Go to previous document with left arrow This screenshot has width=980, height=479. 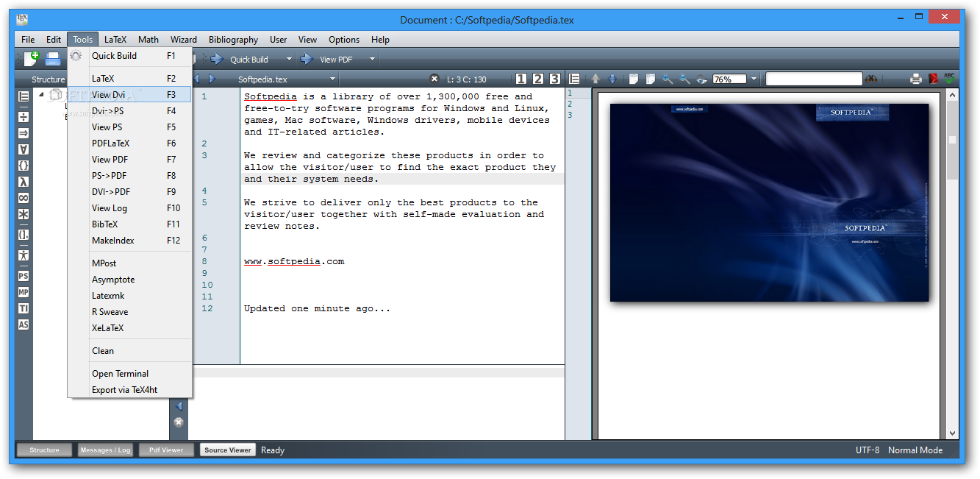point(196,79)
